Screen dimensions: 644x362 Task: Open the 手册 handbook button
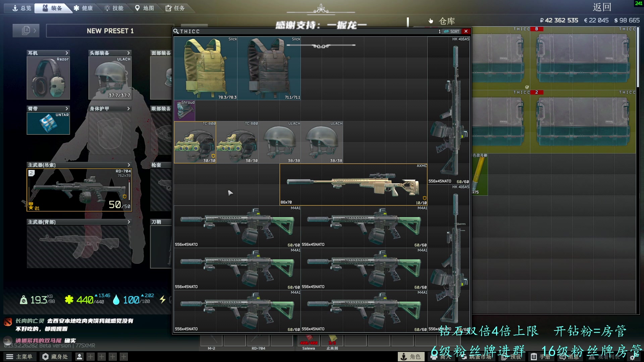(x=540, y=357)
